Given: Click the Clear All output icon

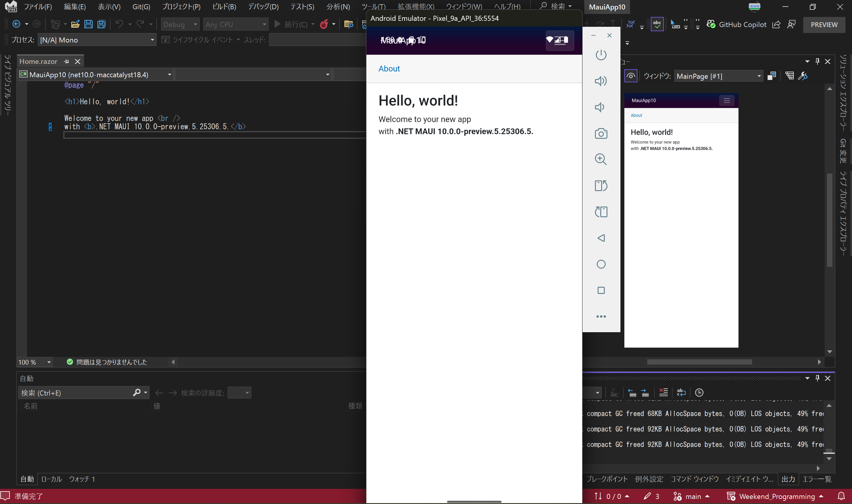Looking at the screenshot, I should click(x=663, y=393).
